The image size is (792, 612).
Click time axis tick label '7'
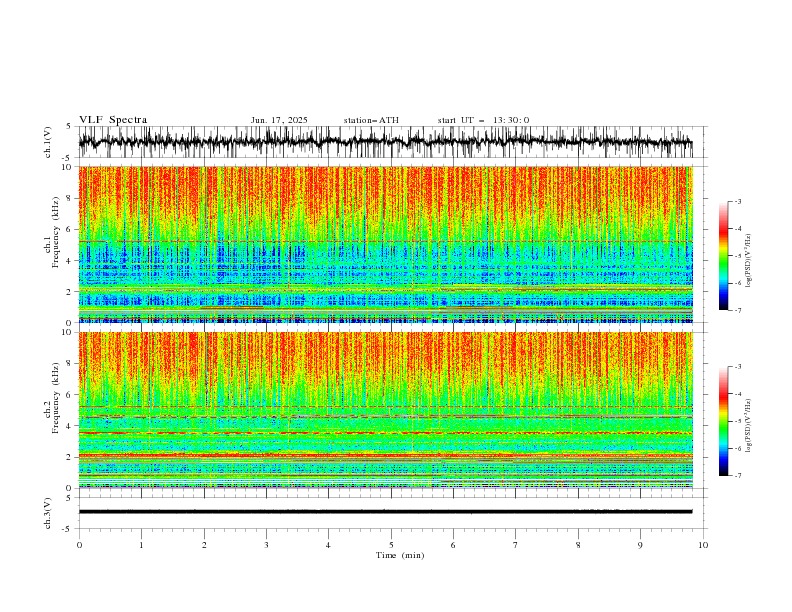coord(516,545)
